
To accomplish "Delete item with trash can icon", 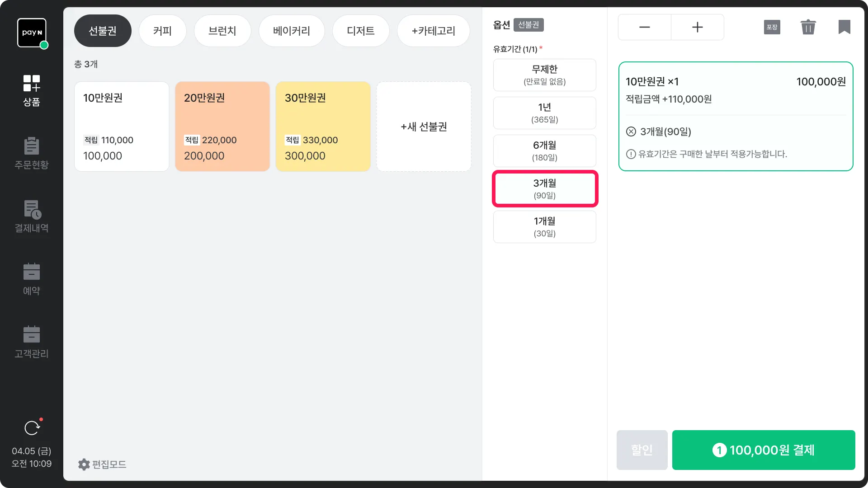I will (x=808, y=27).
